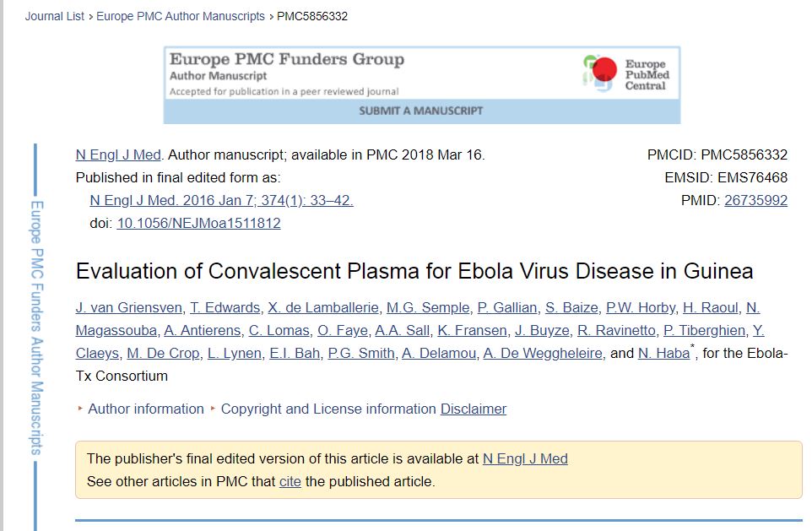Screen dimensions: 812x531
Task: Open publisher's N Engl J Med final version link
Action: pos(525,459)
